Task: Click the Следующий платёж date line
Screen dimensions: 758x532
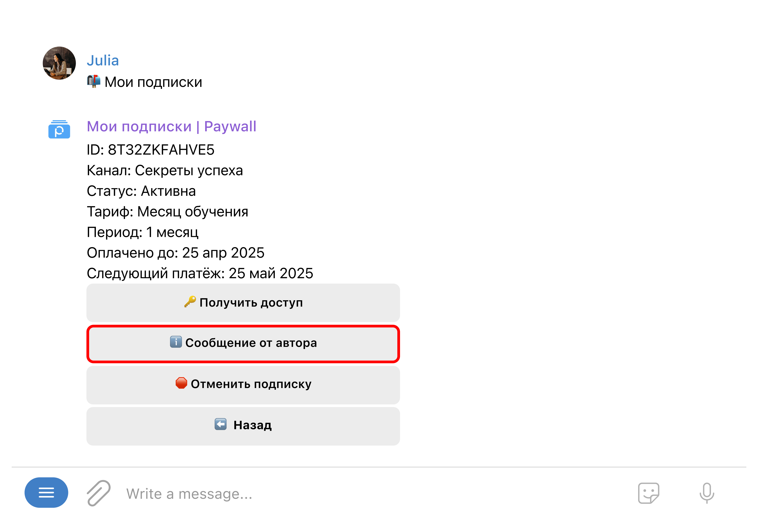Action: pos(200,273)
